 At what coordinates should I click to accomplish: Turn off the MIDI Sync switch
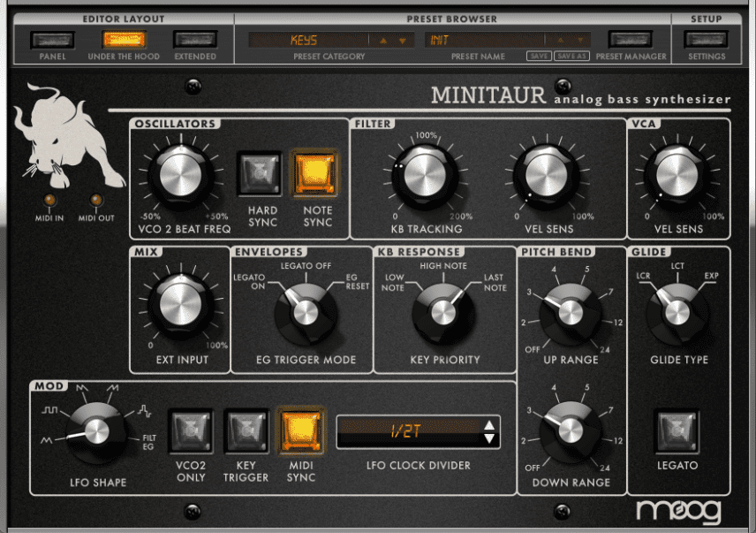tap(301, 430)
